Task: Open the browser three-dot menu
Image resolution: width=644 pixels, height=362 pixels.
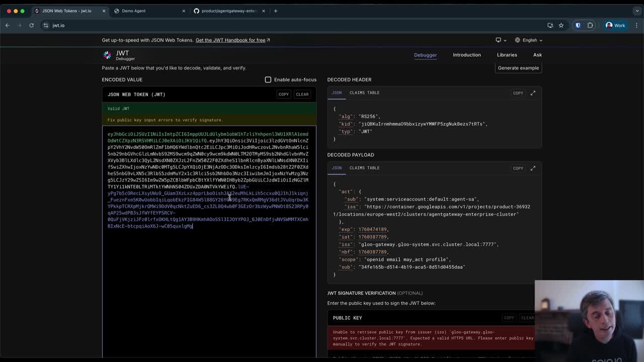Action: click(x=636, y=25)
